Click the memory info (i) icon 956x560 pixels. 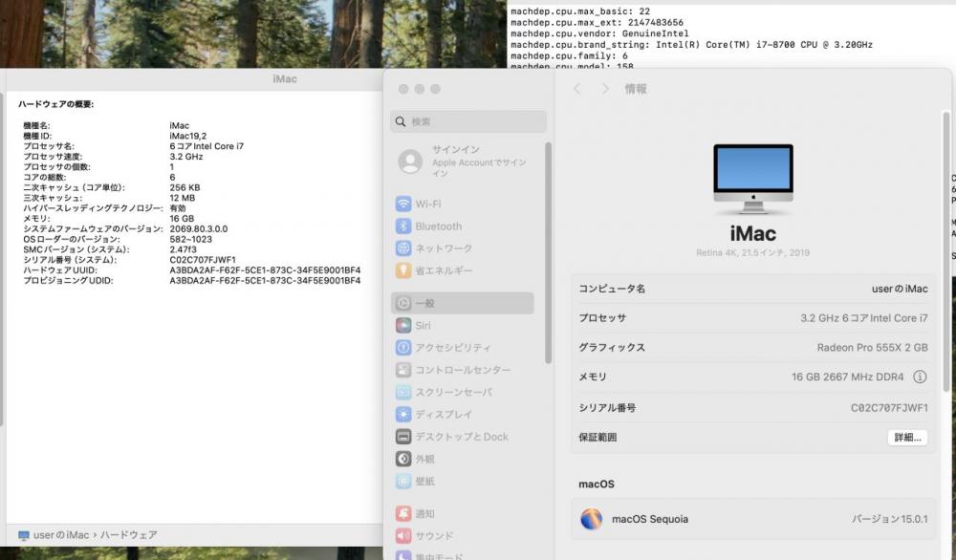[920, 377]
